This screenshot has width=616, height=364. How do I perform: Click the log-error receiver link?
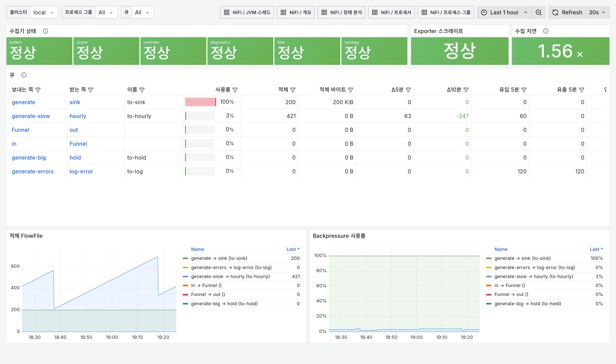point(81,171)
